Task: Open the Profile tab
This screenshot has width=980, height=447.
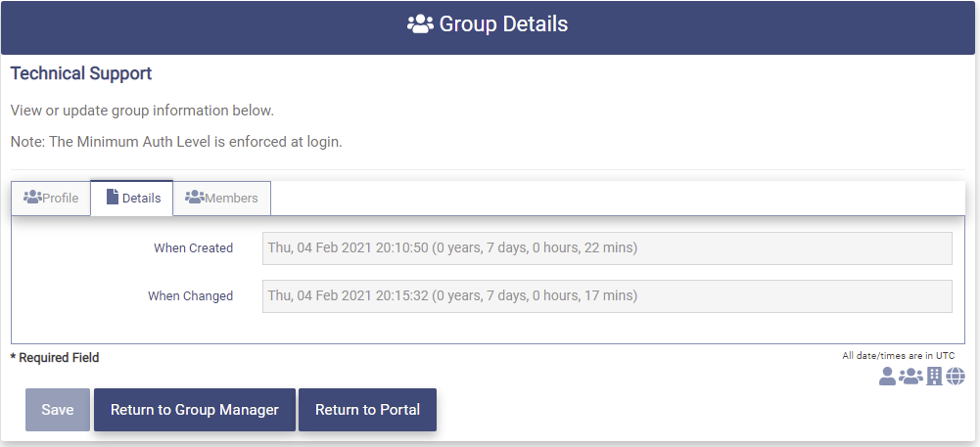Action: (51, 198)
